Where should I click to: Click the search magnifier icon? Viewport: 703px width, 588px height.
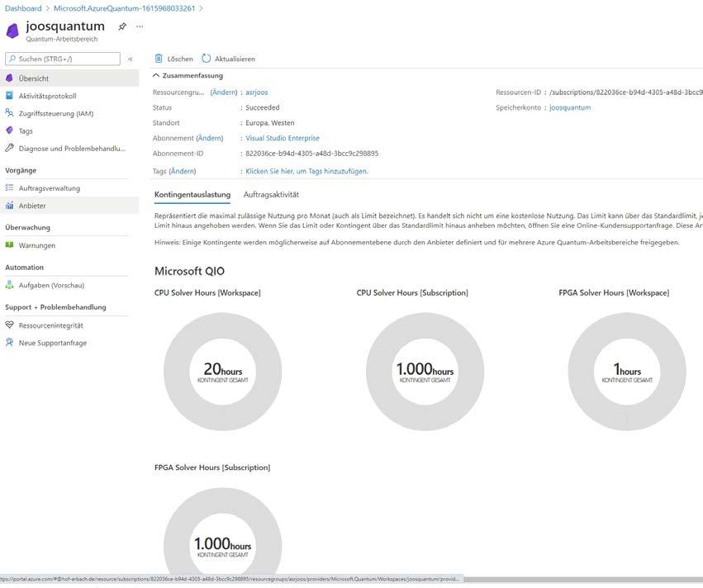tap(12, 59)
